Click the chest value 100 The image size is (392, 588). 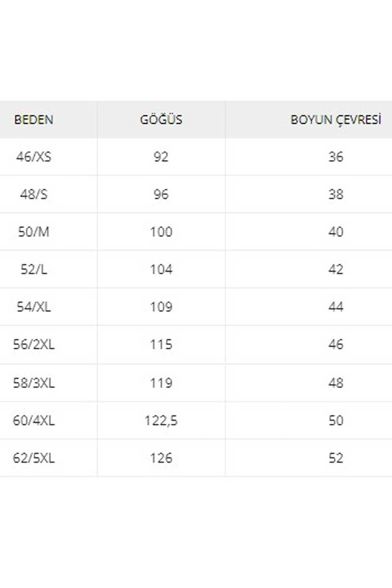161,232
